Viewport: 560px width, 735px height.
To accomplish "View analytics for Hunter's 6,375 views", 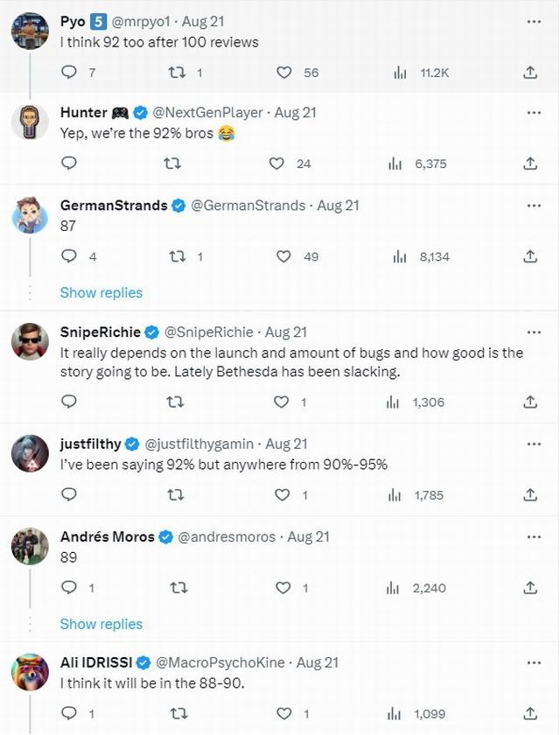I will [395, 164].
